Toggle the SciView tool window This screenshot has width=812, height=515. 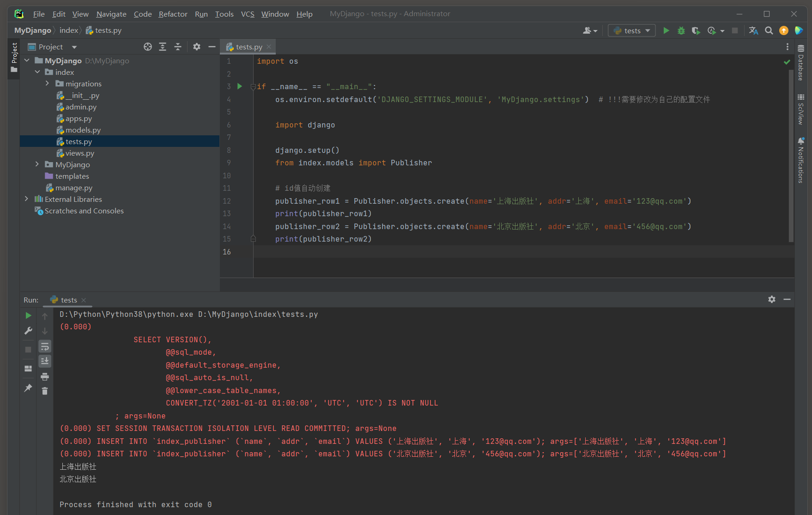click(801, 109)
